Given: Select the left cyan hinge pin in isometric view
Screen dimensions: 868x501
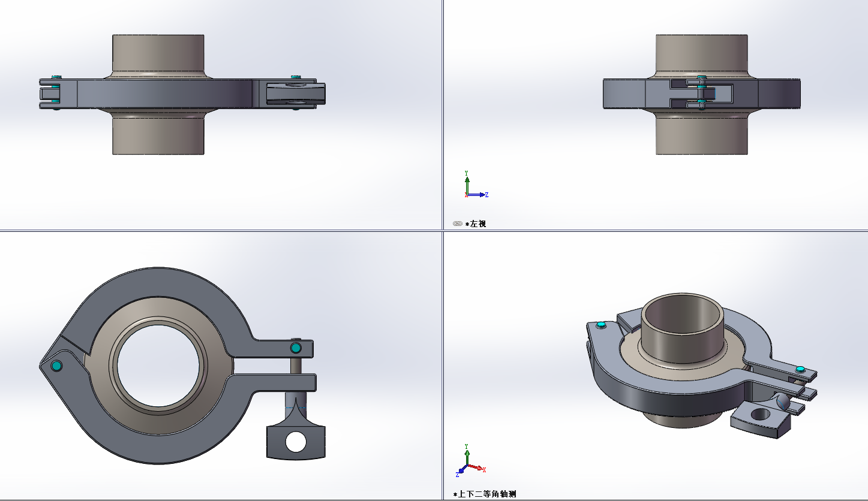Looking at the screenshot, I should pos(602,325).
